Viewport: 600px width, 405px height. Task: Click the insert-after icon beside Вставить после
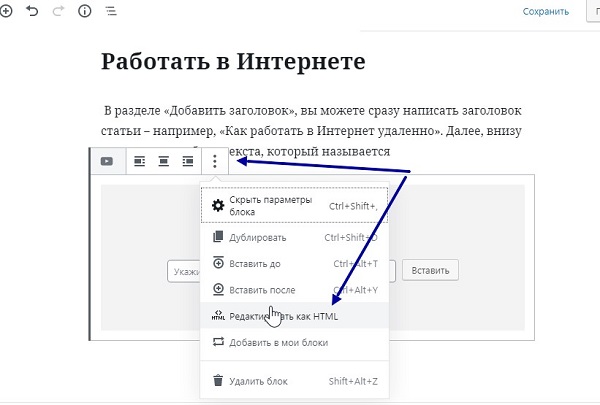[x=218, y=289]
